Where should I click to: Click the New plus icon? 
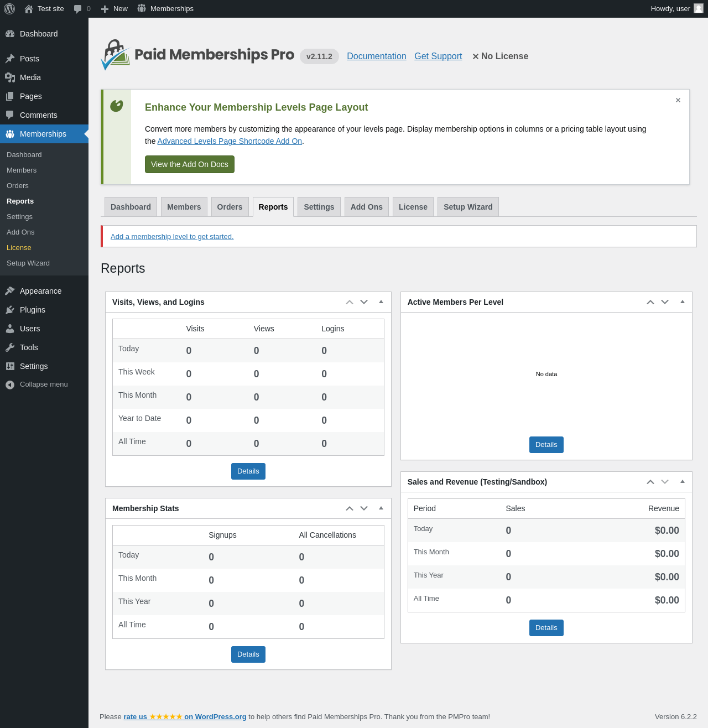(x=105, y=9)
